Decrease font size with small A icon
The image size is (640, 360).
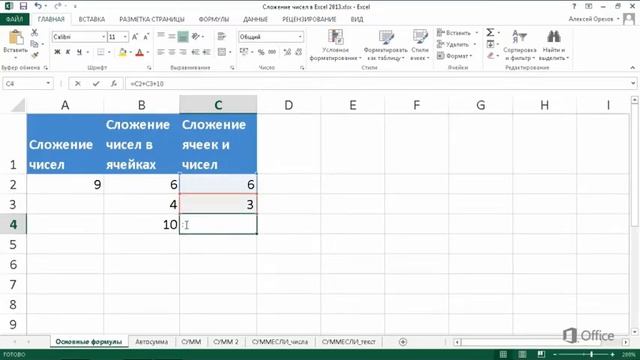(146, 37)
